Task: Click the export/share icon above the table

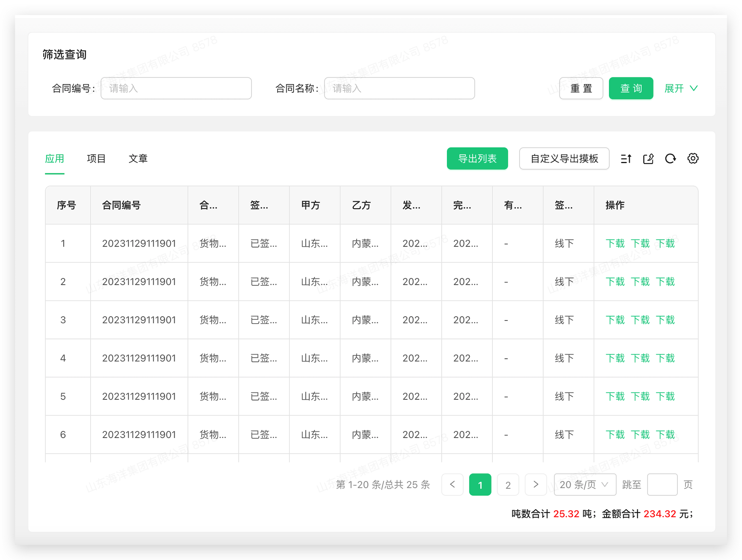Action: pos(648,159)
